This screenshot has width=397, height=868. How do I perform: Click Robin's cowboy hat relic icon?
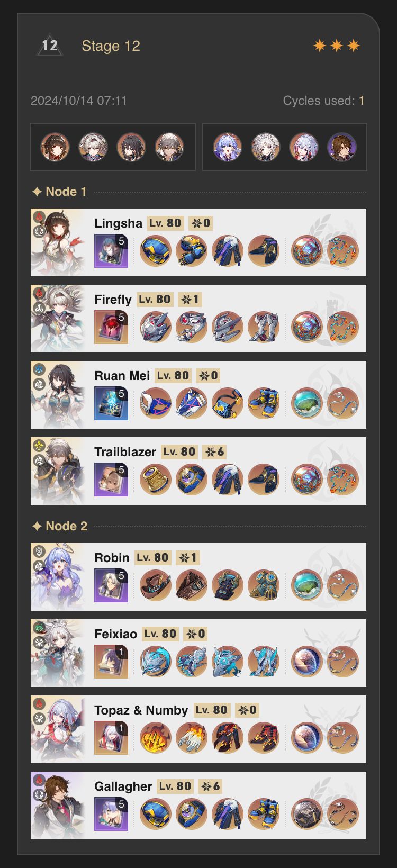(x=156, y=585)
